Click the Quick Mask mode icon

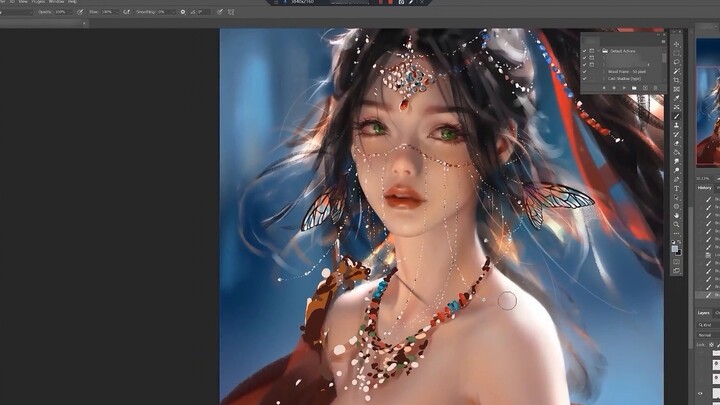pyautogui.click(x=676, y=262)
